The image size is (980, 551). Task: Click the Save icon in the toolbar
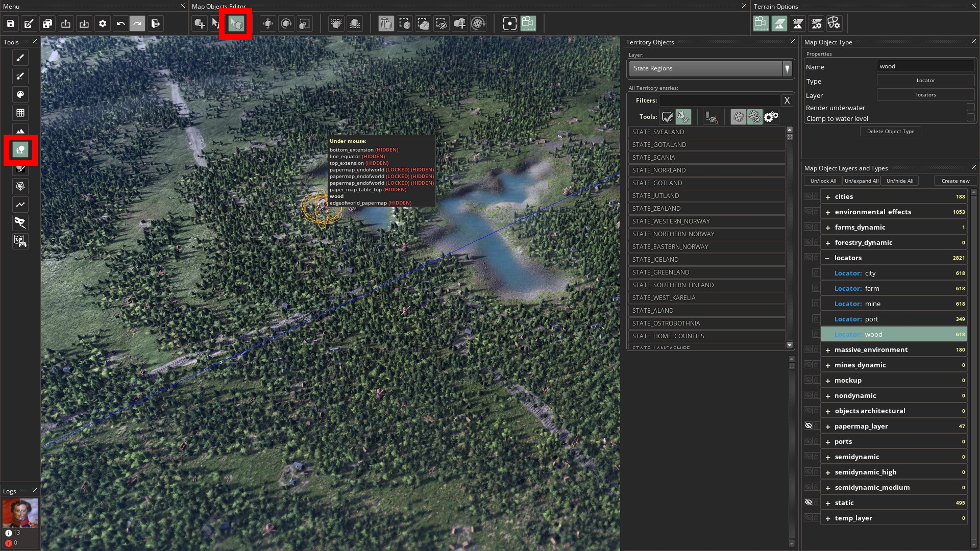coord(10,23)
